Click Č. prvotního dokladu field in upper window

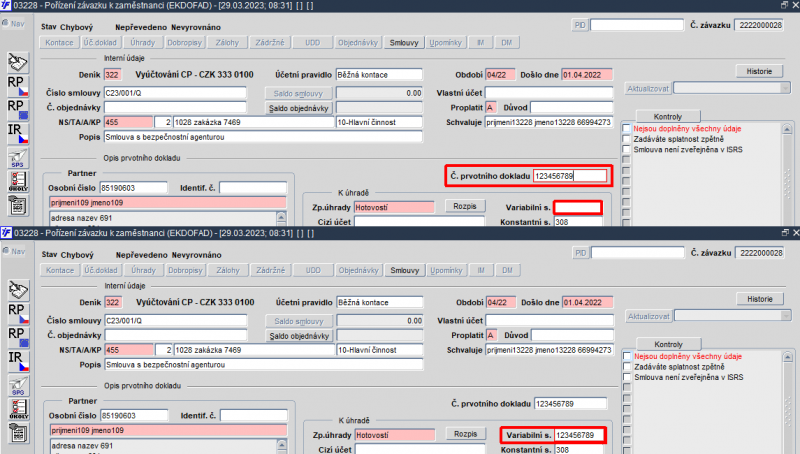[570, 175]
